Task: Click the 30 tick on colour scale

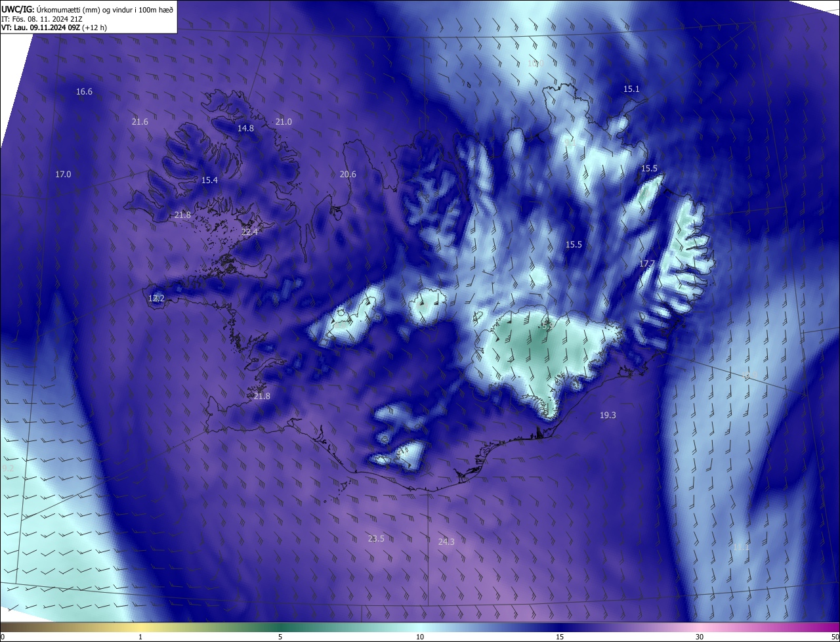Action: coord(700,637)
